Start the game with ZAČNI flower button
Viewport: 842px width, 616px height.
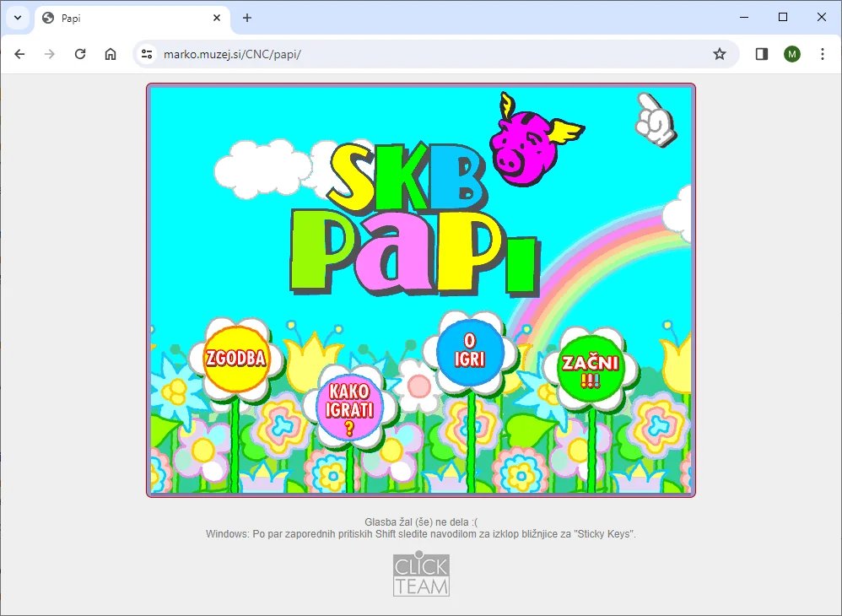(x=591, y=369)
